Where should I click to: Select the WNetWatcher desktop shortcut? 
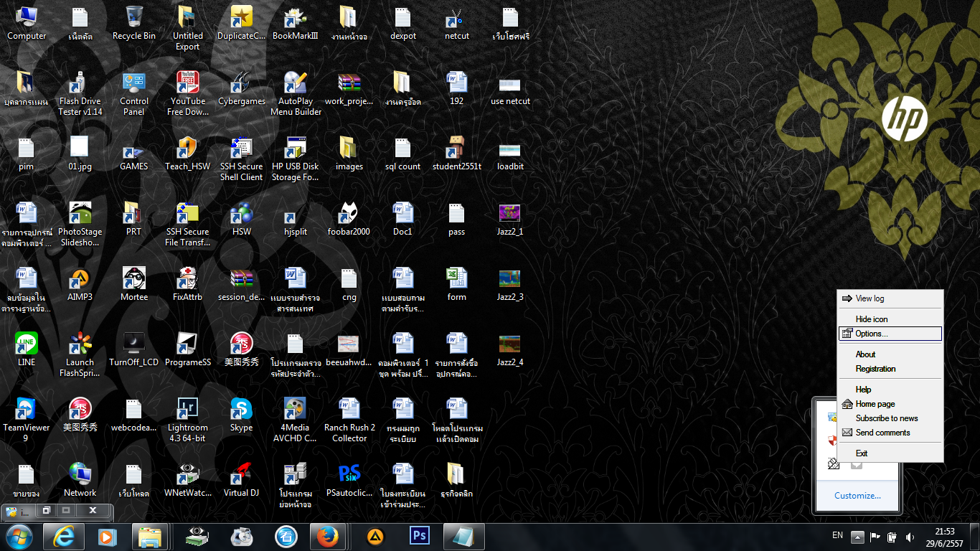(x=187, y=480)
